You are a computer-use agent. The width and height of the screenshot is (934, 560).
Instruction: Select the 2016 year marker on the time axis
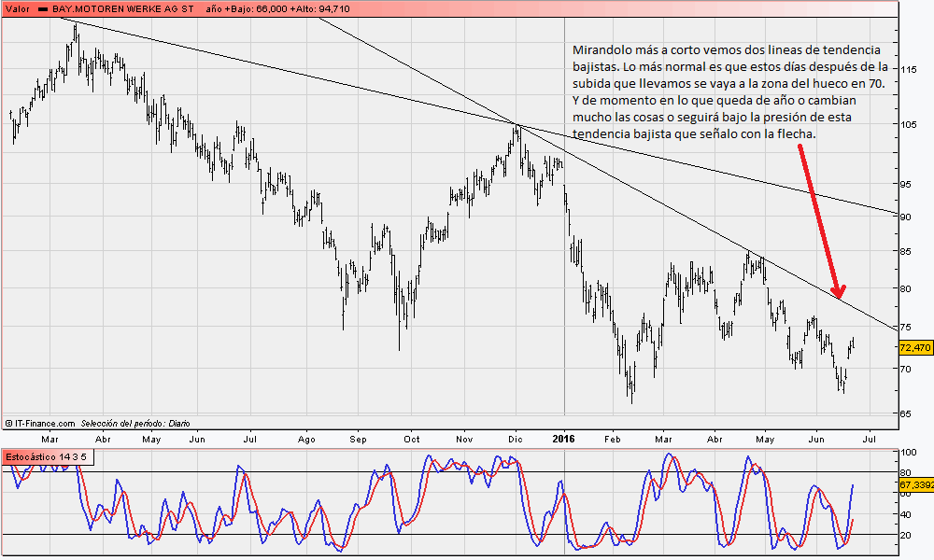[564, 437]
